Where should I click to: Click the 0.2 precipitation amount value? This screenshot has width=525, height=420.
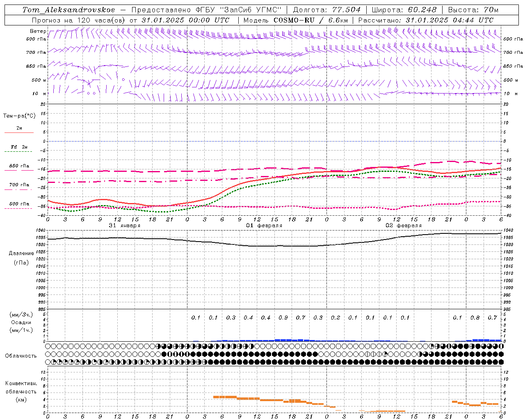click(x=336, y=317)
